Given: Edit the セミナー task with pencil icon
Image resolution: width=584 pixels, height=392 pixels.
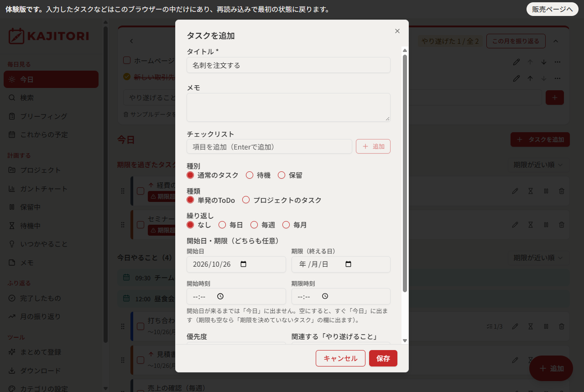Looking at the screenshot, I should (x=515, y=225).
